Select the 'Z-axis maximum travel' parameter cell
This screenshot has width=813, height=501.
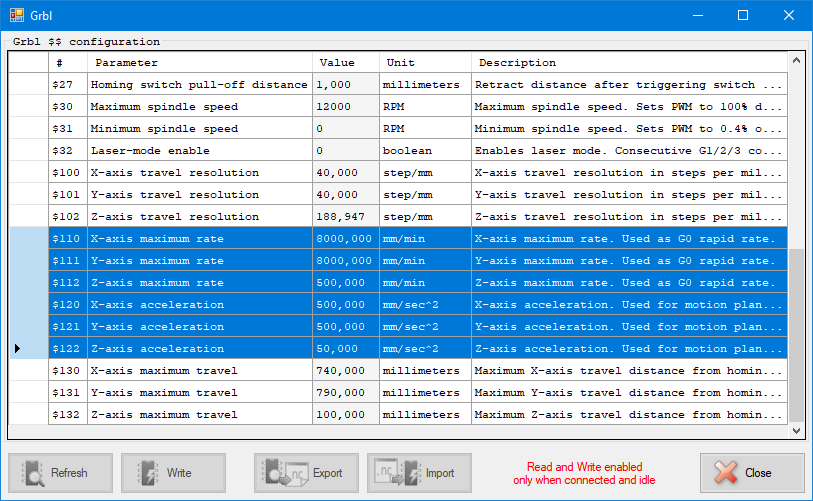click(x=200, y=414)
